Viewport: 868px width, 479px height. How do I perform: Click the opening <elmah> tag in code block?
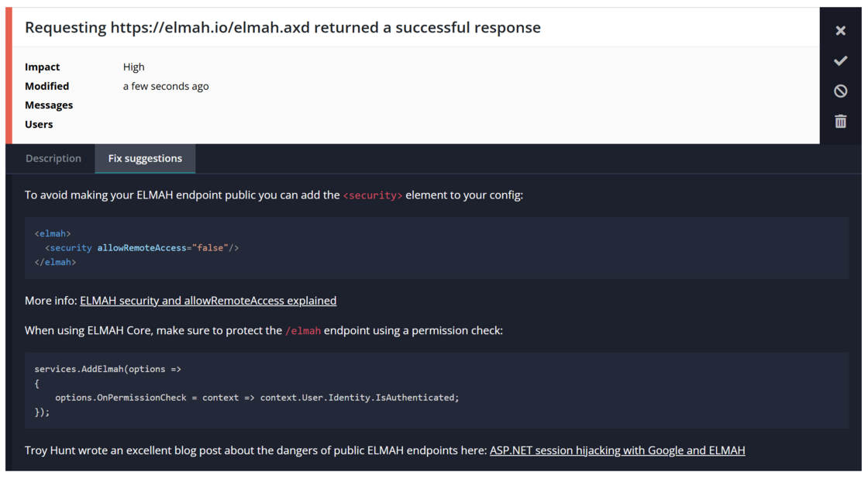(53, 233)
